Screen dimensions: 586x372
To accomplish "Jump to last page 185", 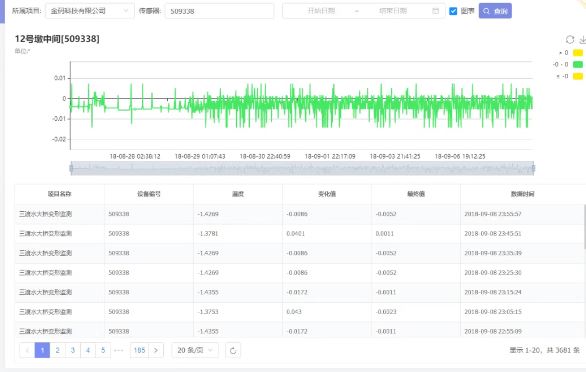I will tap(139, 350).
